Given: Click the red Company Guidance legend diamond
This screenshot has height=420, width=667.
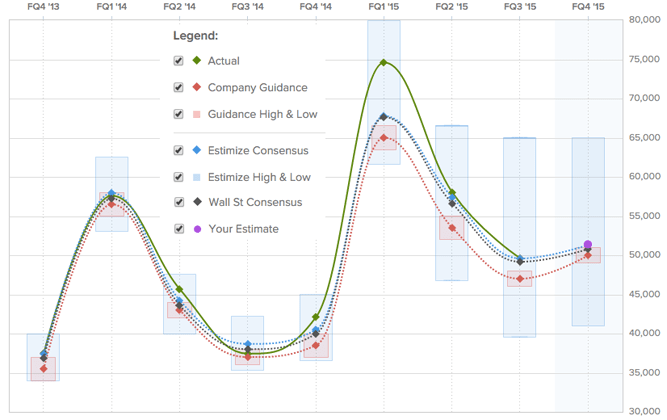Looking at the screenshot, I should (195, 88).
